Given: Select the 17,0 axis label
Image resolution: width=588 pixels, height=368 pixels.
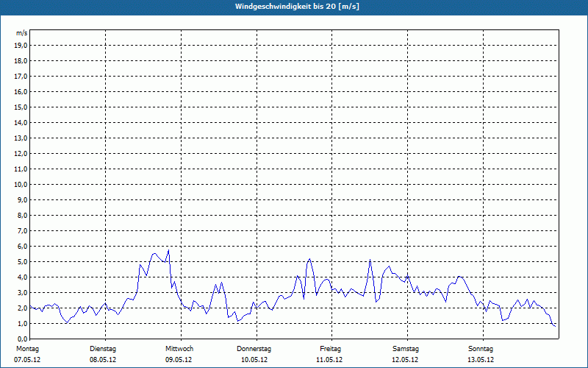Looking at the screenshot, I should pos(21,77).
